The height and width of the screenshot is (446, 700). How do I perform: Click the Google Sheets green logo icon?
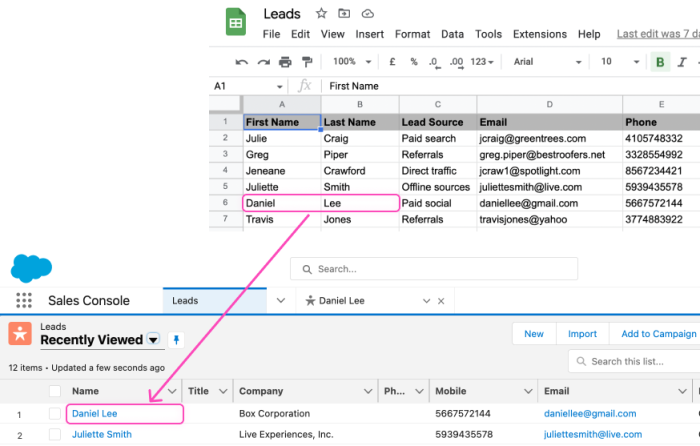[x=236, y=22]
